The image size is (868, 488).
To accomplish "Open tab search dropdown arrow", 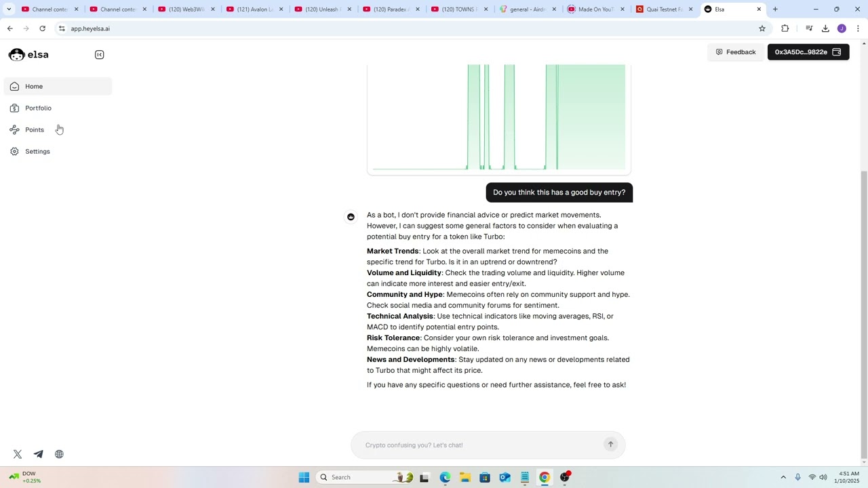I will 9,9.
